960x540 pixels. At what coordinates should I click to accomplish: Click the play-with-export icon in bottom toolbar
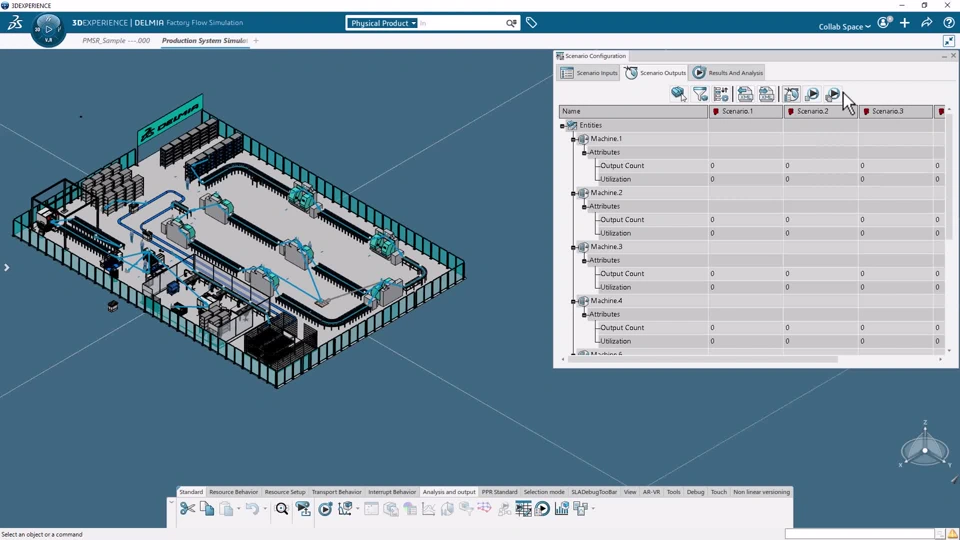click(303, 508)
